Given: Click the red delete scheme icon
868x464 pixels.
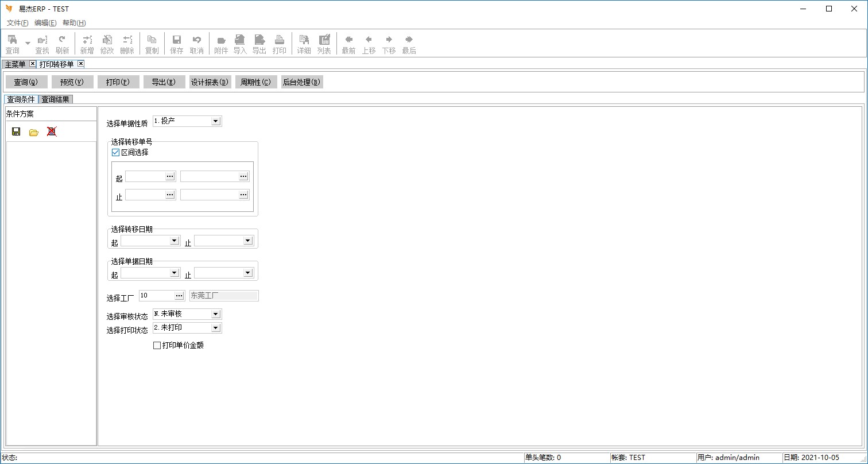Looking at the screenshot, I should click(x=52, y=132).
